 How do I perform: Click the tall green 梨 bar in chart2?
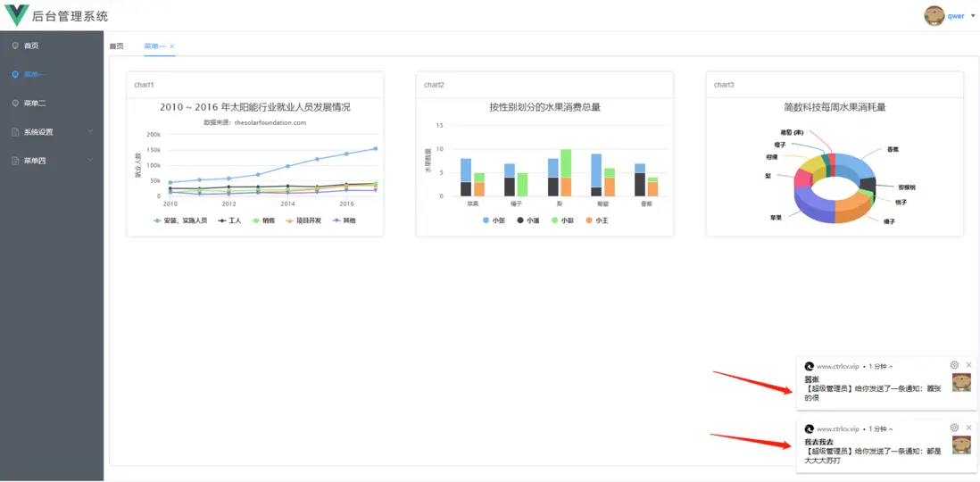(566, 163)
